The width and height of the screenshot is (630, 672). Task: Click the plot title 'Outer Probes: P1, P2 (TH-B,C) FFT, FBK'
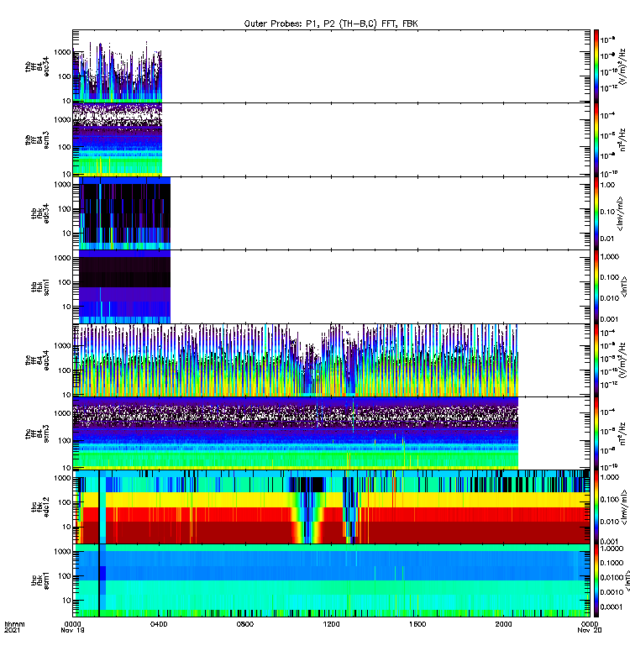click(x=331, y=24)
